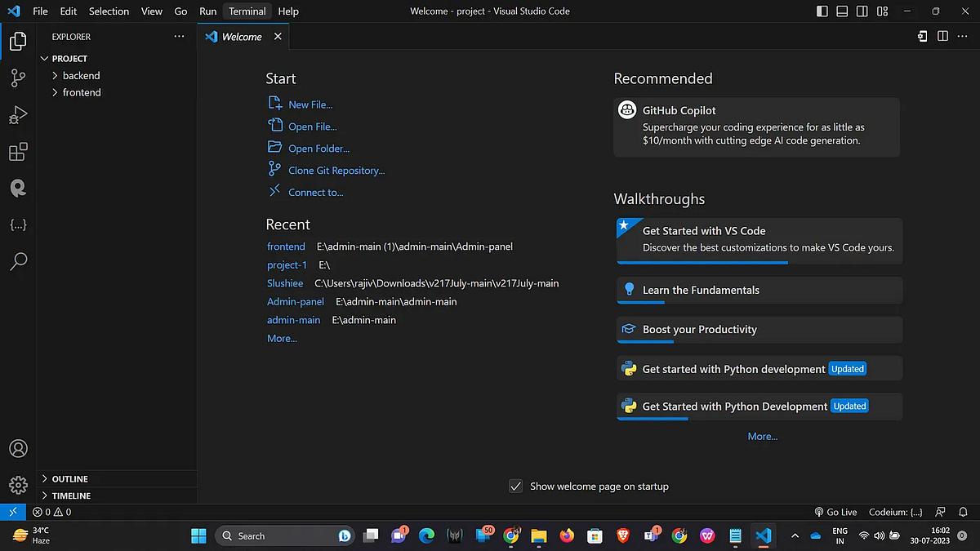The height and width of the screenshot is (551, 980).
Task: Expand the OUTLINE section
Action: coord(118,479)
